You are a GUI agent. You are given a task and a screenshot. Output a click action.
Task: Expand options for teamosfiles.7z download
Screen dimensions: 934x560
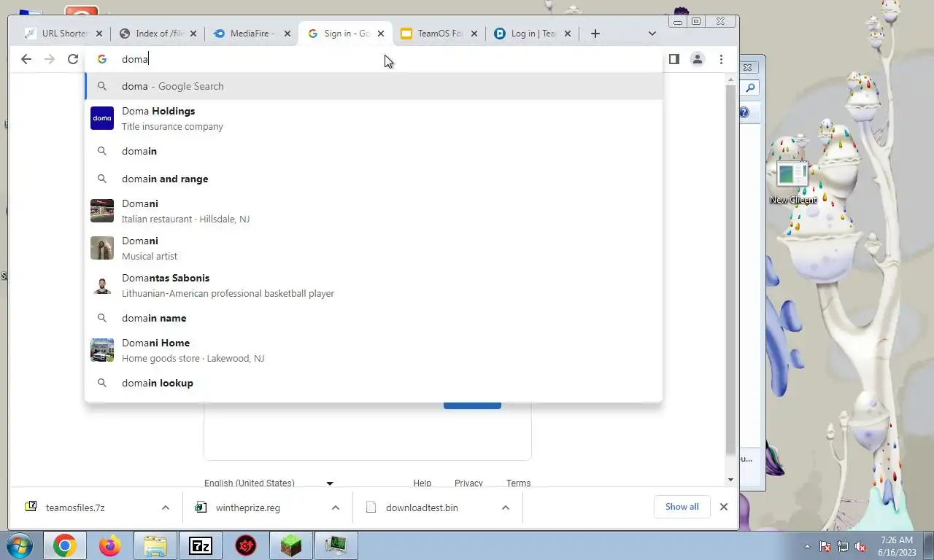point(166,507)
